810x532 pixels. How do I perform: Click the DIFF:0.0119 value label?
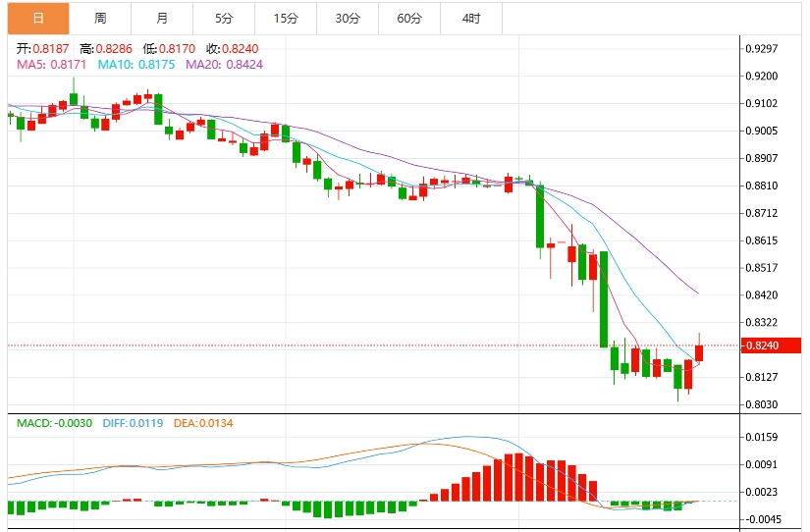(x=133, y=423)
